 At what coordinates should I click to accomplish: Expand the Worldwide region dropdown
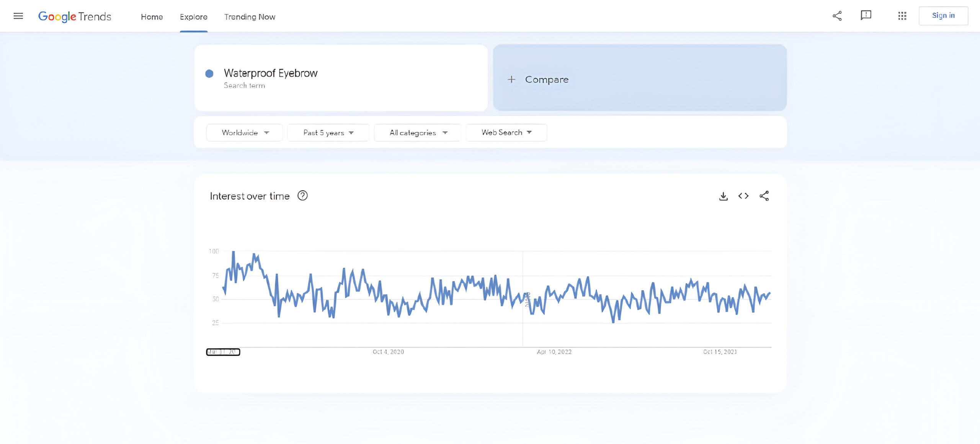pyautogui.click(x=245, y=132)
